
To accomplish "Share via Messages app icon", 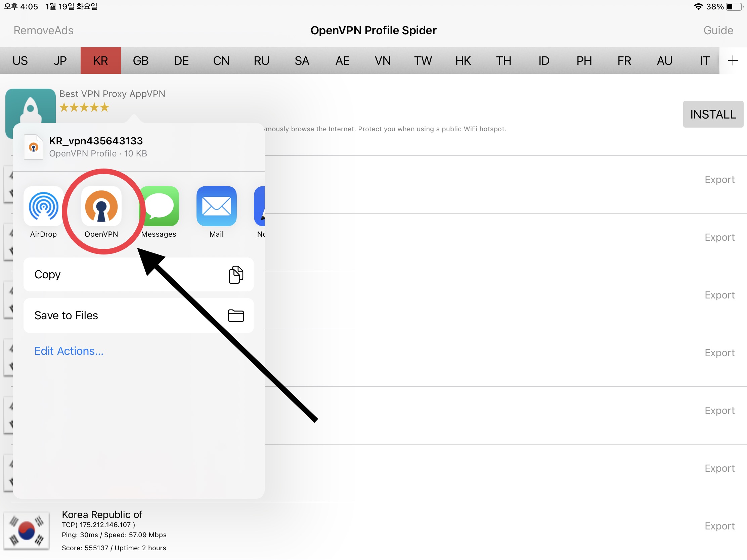I will click(160, 206).
